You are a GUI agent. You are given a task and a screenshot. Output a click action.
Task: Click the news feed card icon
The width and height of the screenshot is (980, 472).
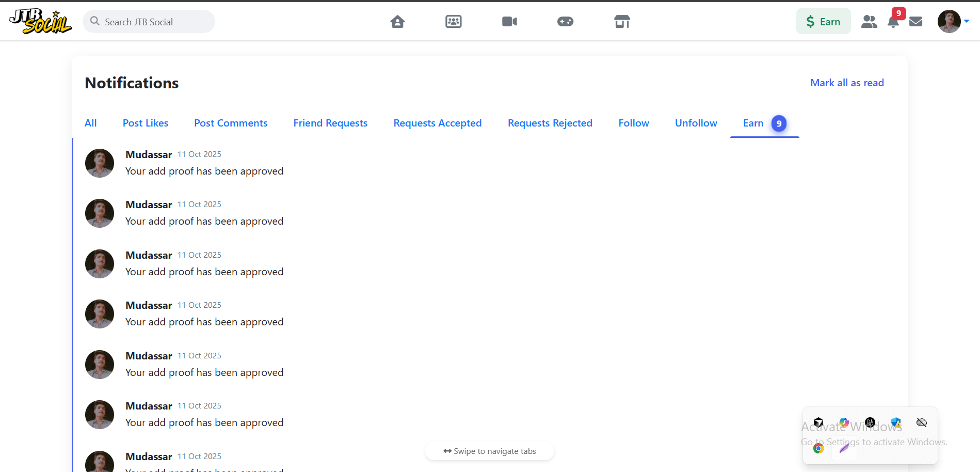point(453,22)
